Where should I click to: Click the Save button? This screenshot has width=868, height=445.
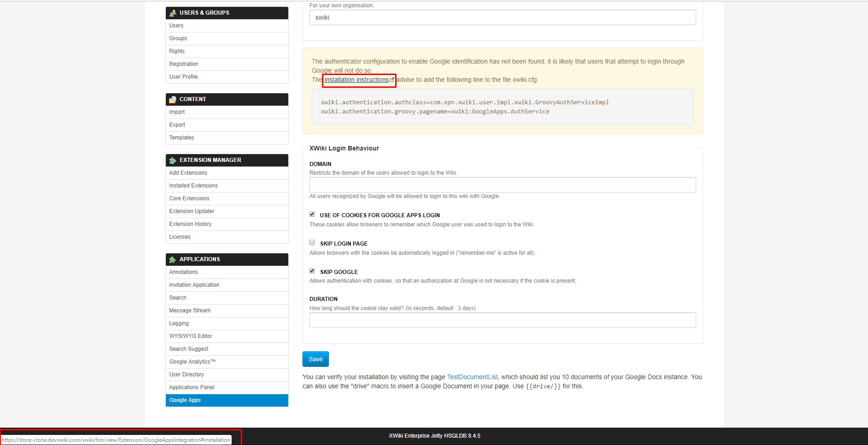[316, 359]
